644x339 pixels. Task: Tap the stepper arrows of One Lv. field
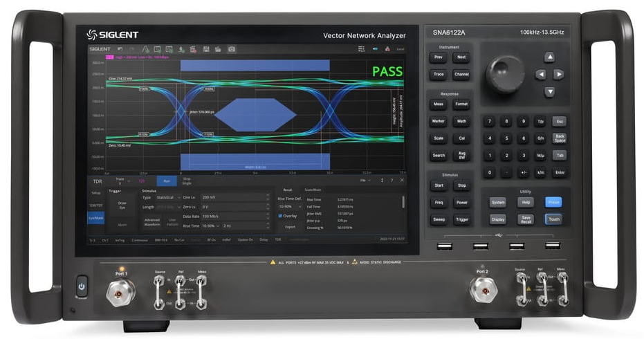268,197
